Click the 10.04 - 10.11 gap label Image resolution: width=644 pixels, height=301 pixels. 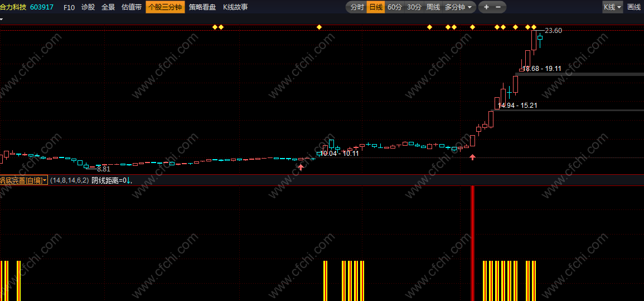click(339, 154)
